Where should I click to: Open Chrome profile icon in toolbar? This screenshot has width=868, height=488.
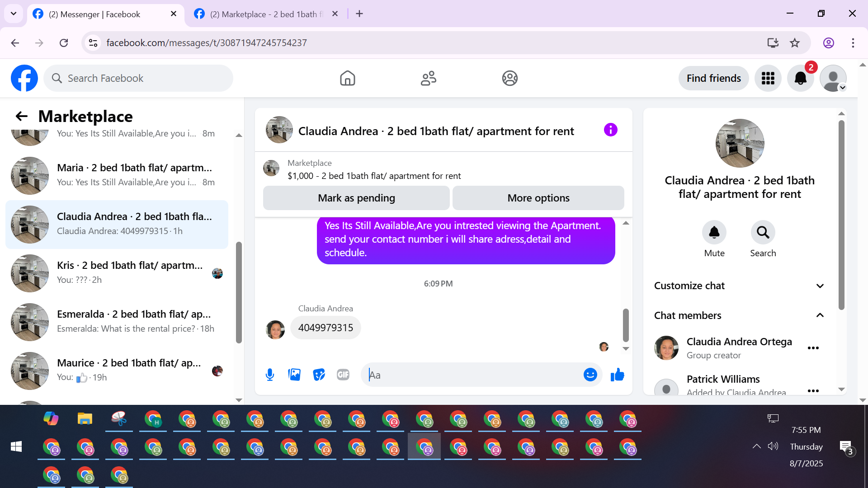click(828, 43)
